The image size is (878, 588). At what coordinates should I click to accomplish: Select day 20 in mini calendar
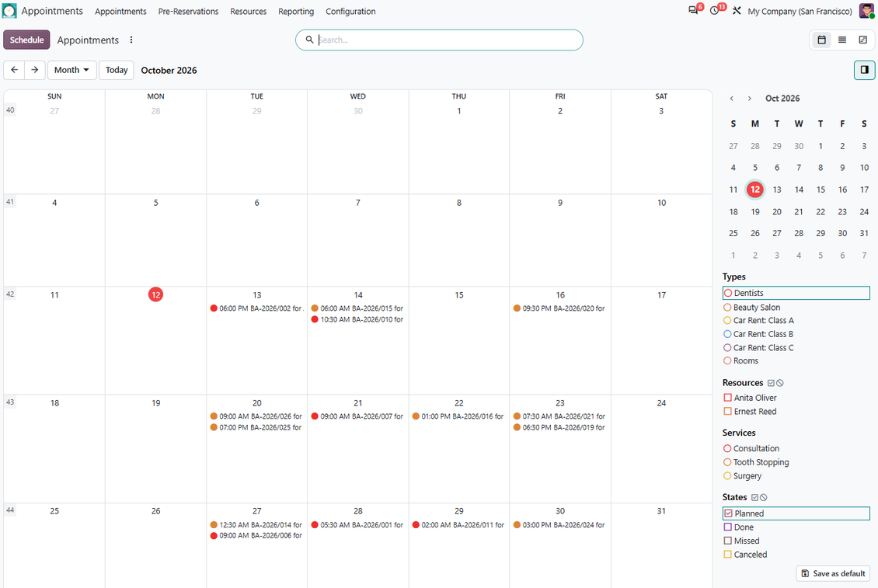777,212
